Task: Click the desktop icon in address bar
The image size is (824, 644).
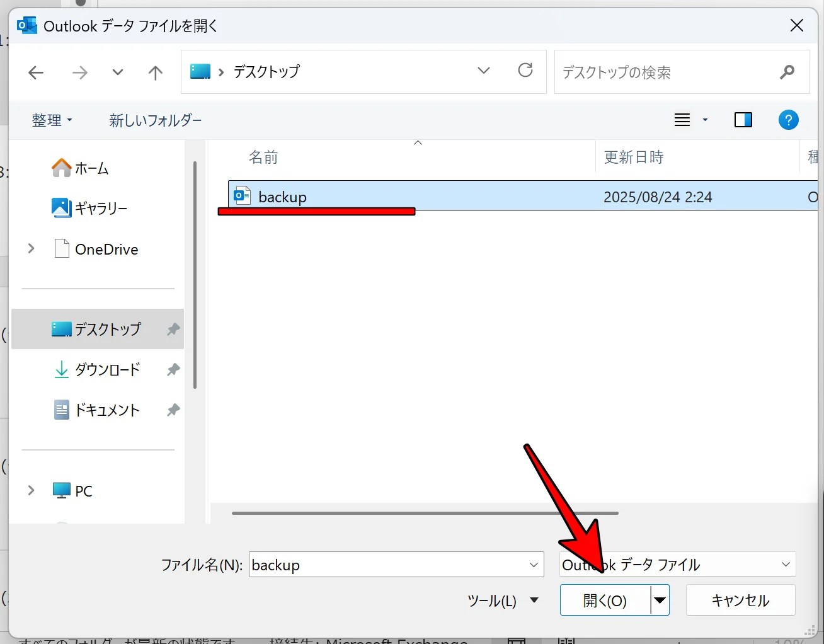Action: (200, 71)
